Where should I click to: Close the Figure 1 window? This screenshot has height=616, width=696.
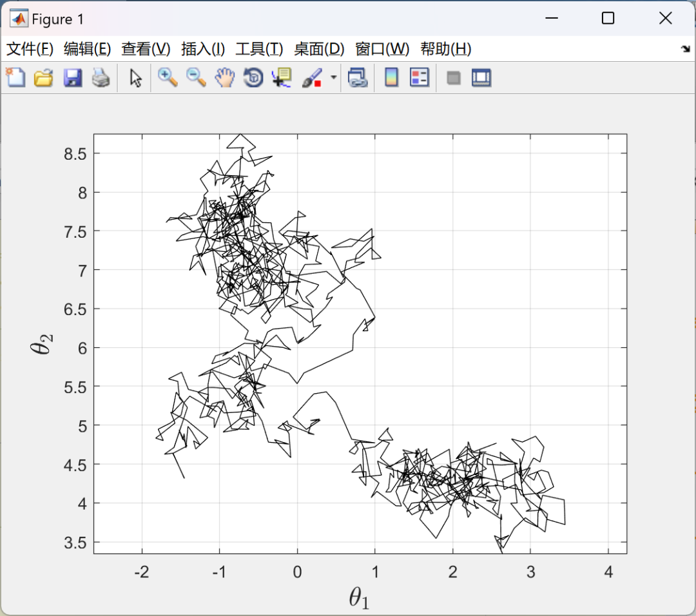pos(665,18)
